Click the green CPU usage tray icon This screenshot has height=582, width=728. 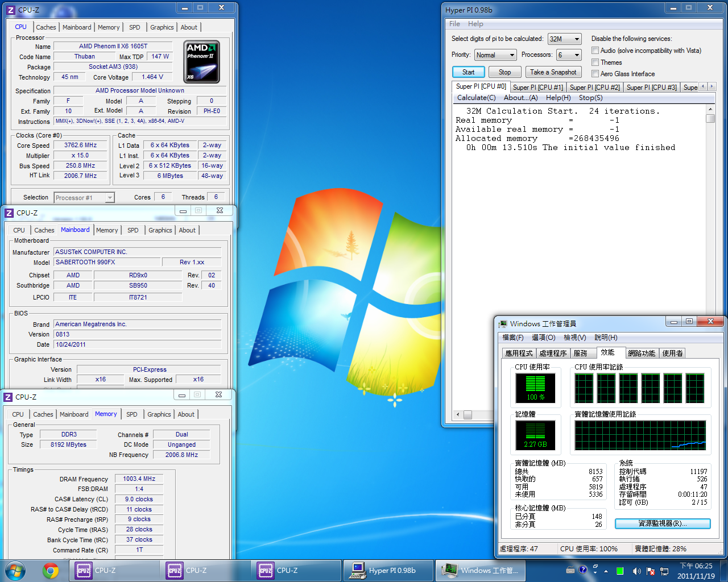pyautogui.click(x=620, y=571)
